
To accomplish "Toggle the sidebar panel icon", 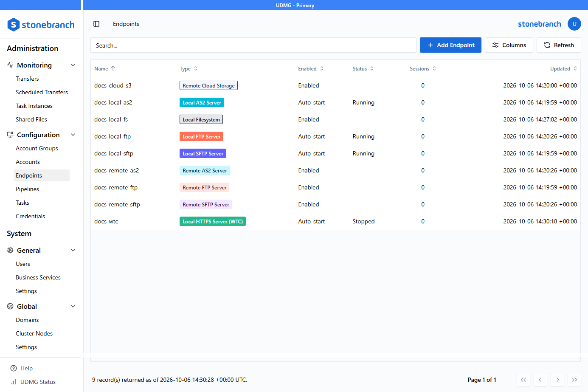I will click(x=96, y=24).
